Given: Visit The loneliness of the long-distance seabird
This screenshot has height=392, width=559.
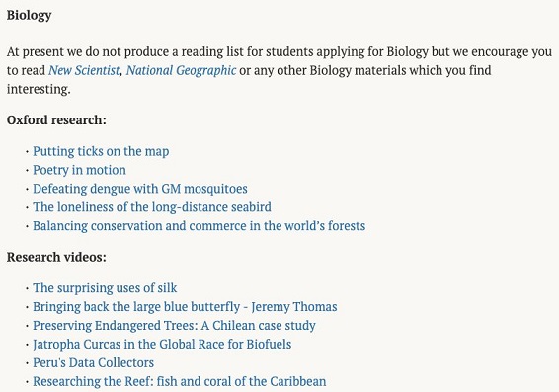Looking at the screenshot, I should click(x=152, y=207).
